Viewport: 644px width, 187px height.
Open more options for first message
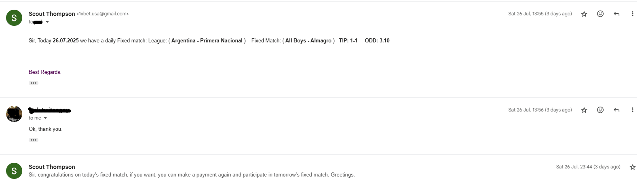(x=632, y=14)
